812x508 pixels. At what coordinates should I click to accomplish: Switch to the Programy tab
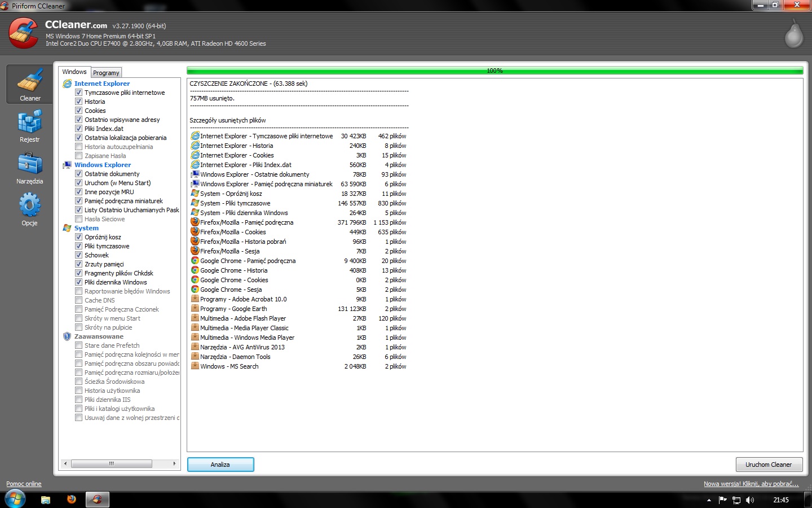[x=106, y=73]
